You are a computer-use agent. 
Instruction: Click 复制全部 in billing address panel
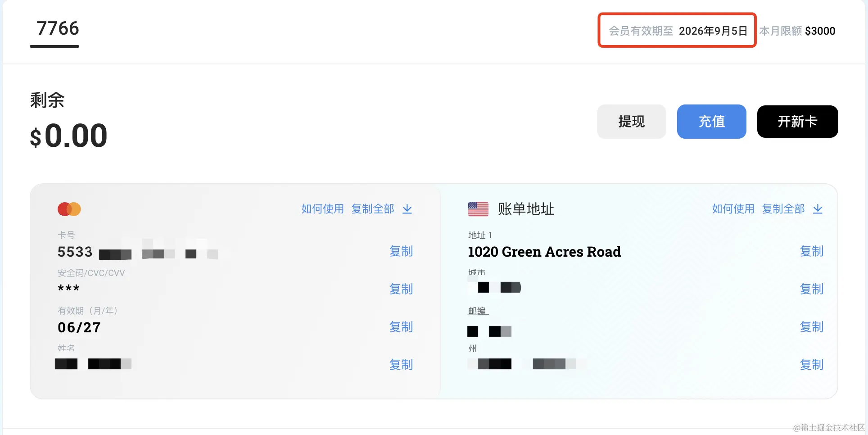(783, 209)
